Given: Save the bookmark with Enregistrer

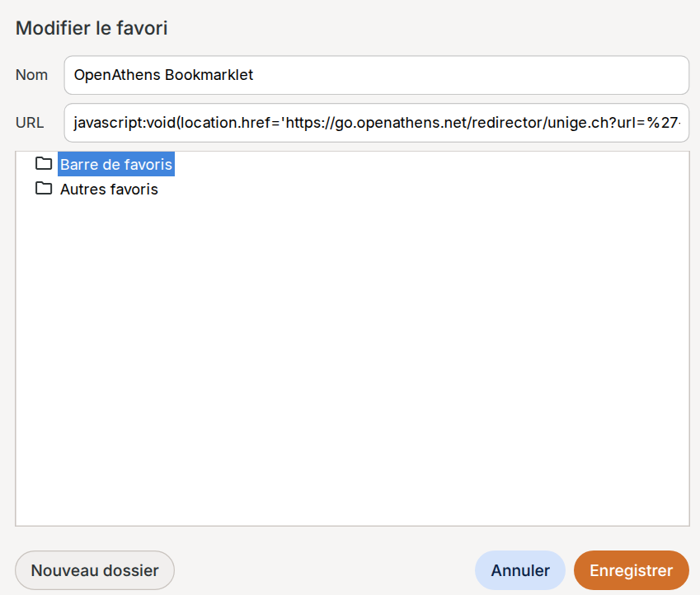Looking at the screenshot, I should click(x=631, y=570).
